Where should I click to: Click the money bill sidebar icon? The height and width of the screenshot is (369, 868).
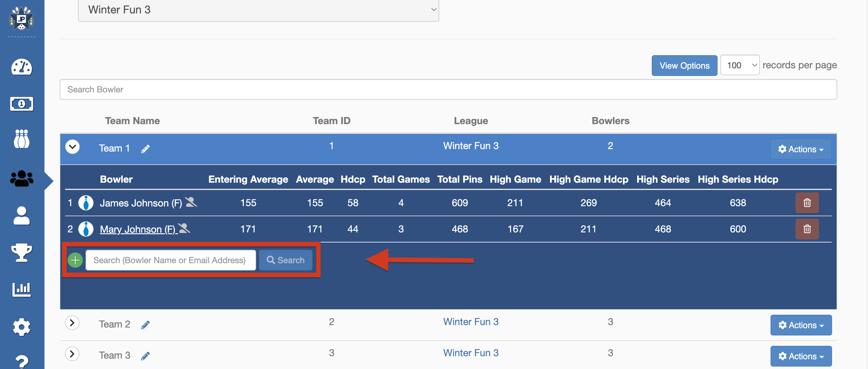pos(22,104)
